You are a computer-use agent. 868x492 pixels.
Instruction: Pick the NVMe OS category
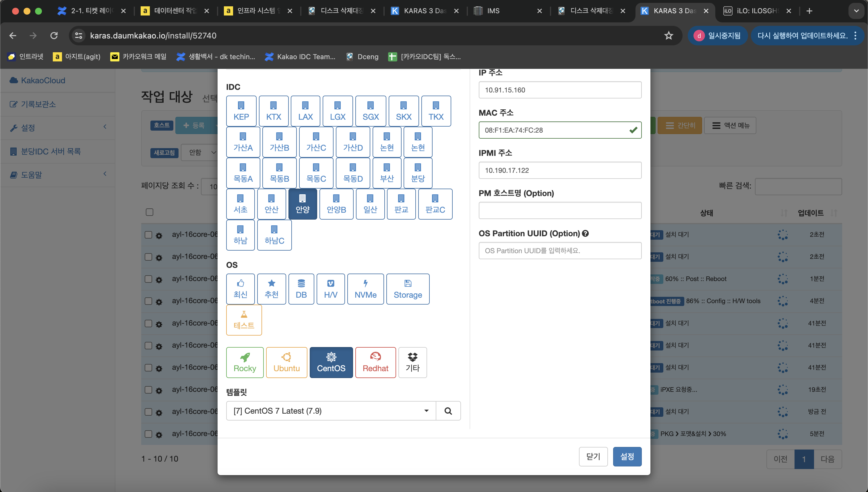click(365, 289)
